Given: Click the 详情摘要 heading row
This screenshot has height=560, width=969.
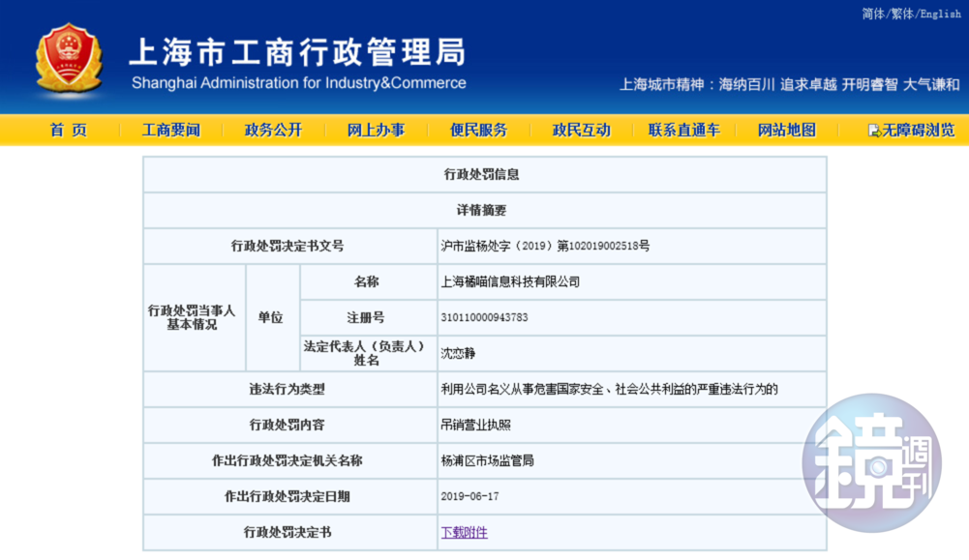Looking at the screenshot, I should click(485, 211).
